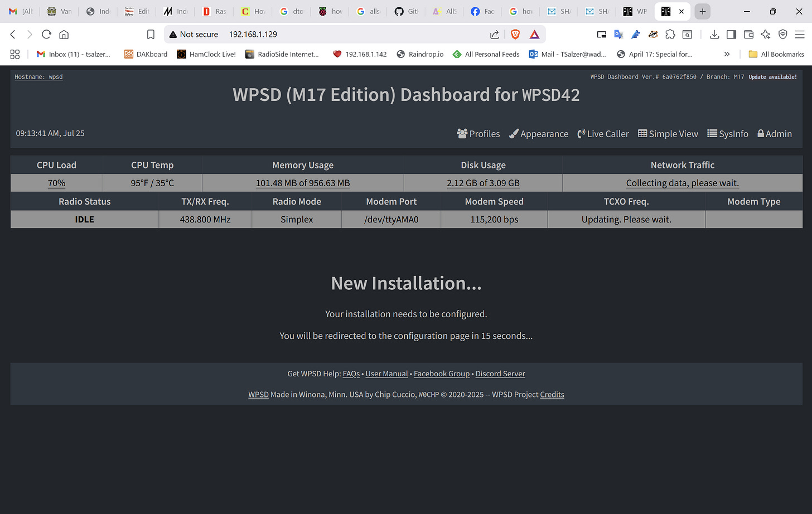Switch to the Gmail browser tab

pyautogui.click(x=21, y=11)
